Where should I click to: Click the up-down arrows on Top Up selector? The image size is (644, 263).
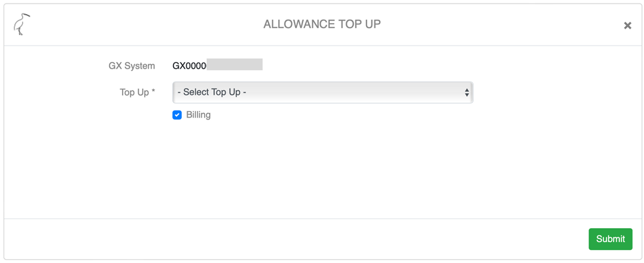pyautogui.click(x=467, y=92)
